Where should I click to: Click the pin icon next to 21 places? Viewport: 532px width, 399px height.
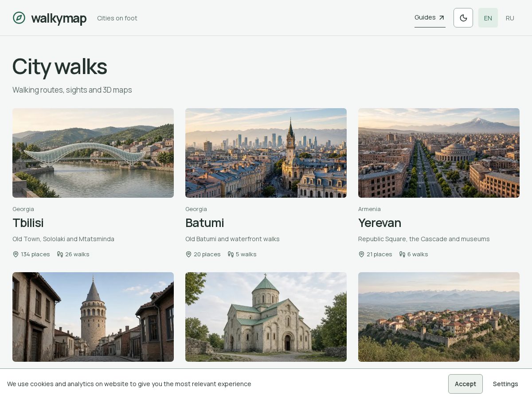pos(361,254)
